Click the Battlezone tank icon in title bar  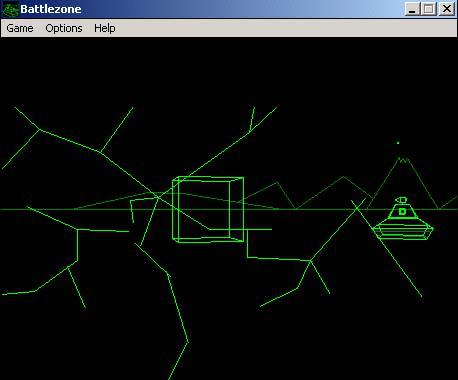click(x=10, y=9)
